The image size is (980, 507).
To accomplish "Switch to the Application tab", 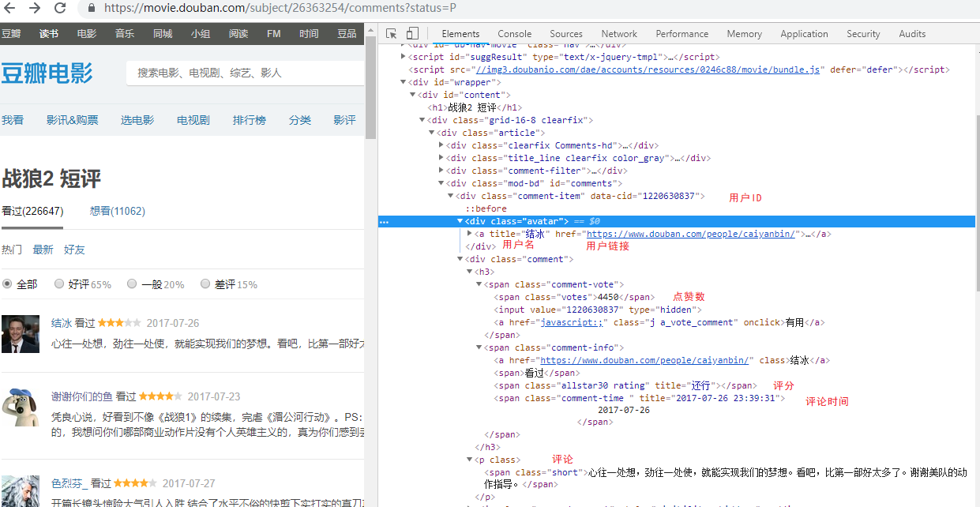I will pos(804,34).
